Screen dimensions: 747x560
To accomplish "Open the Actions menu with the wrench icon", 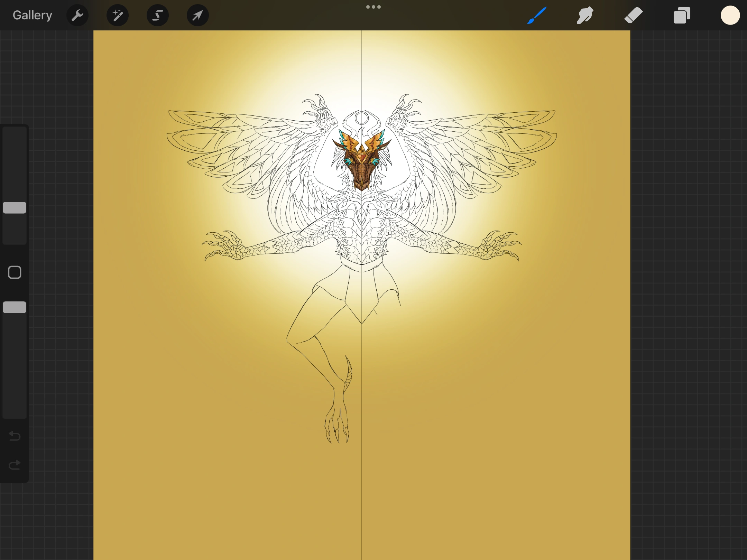I will (77, 15).
